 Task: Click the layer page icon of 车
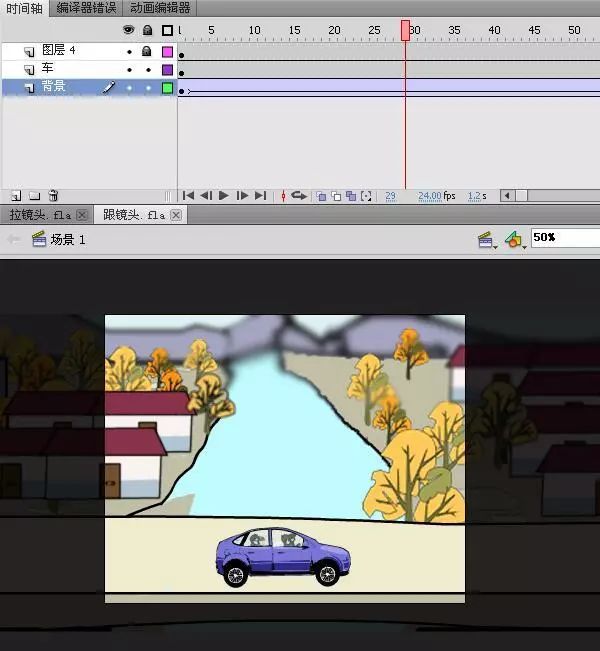tap(29, 70)
